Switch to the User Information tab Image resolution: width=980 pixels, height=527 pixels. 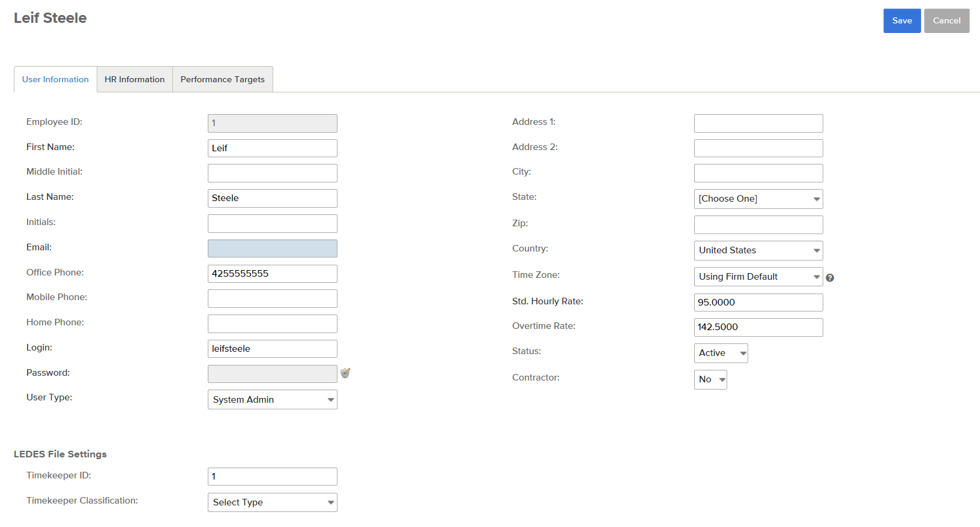(55, 79)
